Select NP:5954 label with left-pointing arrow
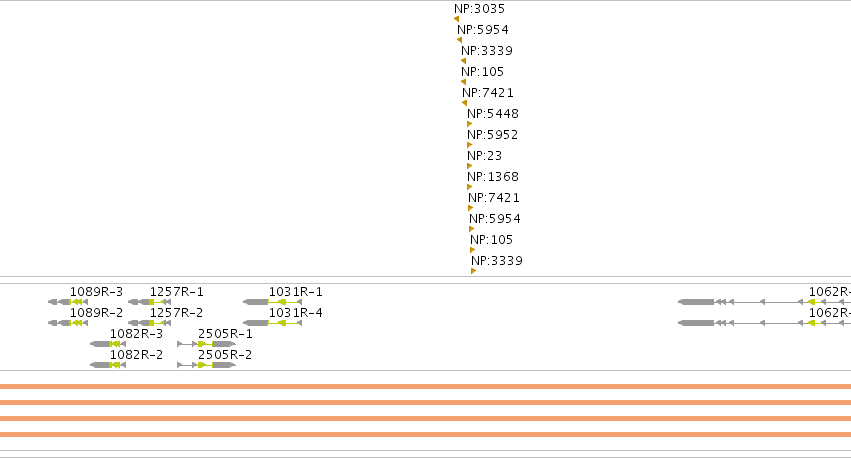Screen dimensions: 851x458 tap(482, 30)
